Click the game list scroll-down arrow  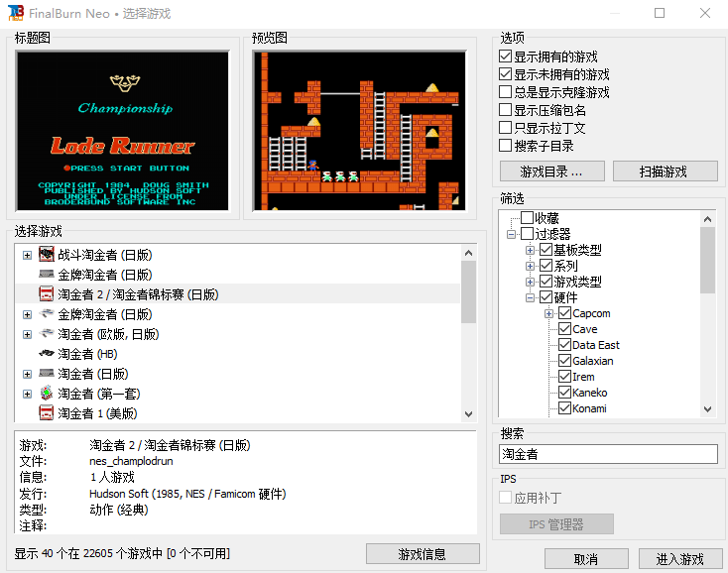[x=468, y=413]
